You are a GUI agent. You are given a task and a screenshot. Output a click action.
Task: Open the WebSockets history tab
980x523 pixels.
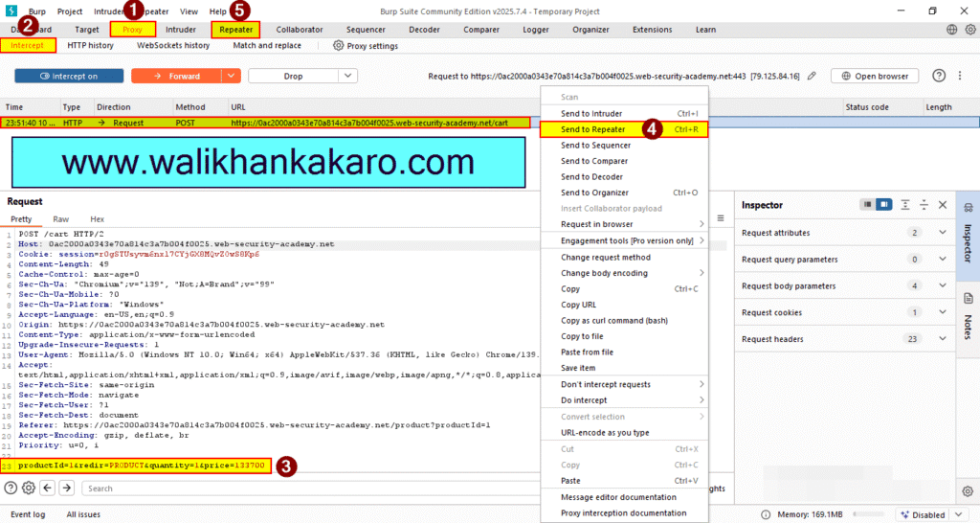pyautogui.click(x=173, y=46)
